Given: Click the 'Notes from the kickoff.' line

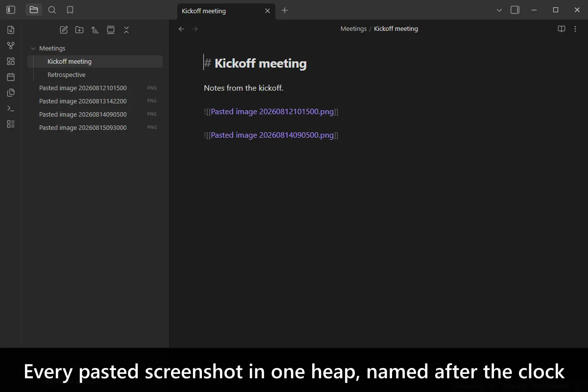Looking at the screenshot, I should pos(244,88).
